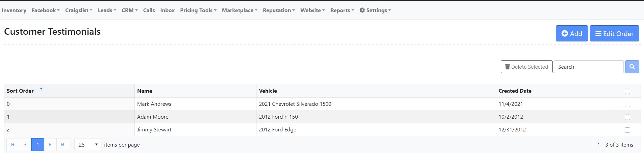Viewport: 644px width, 156px height.
Task: Expand the Pricing Tools menu
Action: click(x=198, y=10)
